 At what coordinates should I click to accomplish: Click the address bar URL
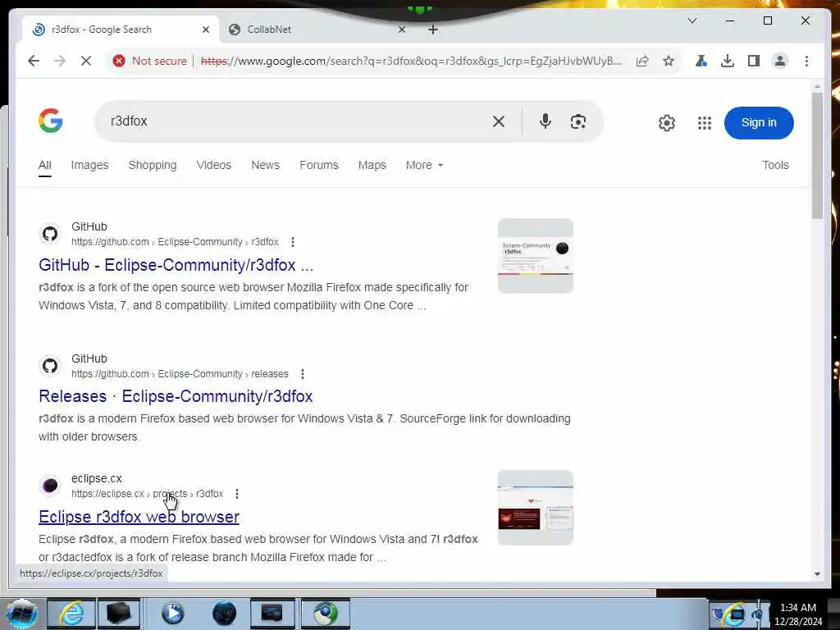pyautogui.click(x=412, y=61)
